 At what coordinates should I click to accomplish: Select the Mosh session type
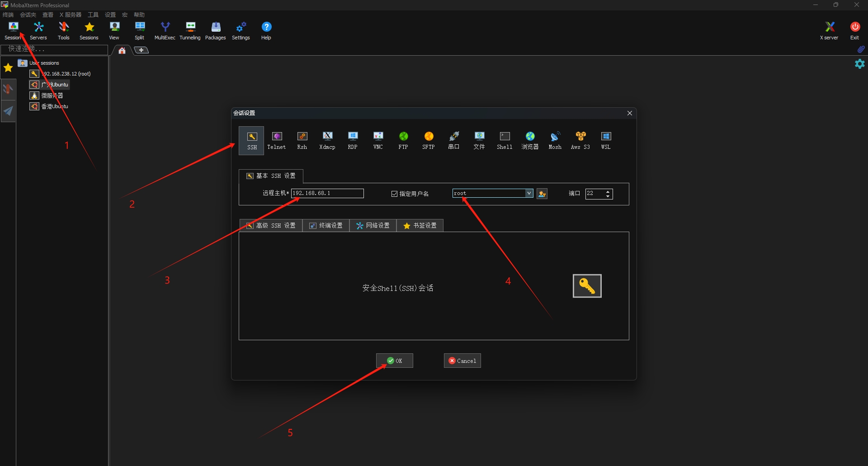(x=555, y=141)
